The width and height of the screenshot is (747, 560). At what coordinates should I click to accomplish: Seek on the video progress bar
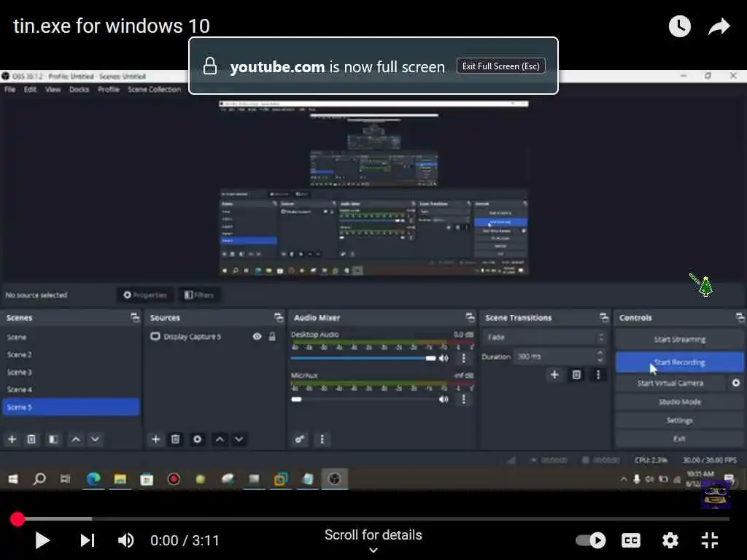[x=373, y=518]
